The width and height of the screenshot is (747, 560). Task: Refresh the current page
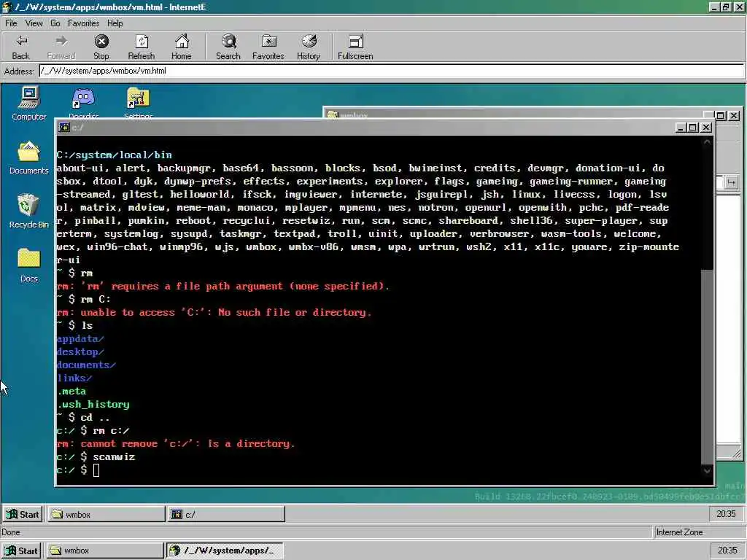(x=142, y=47)
